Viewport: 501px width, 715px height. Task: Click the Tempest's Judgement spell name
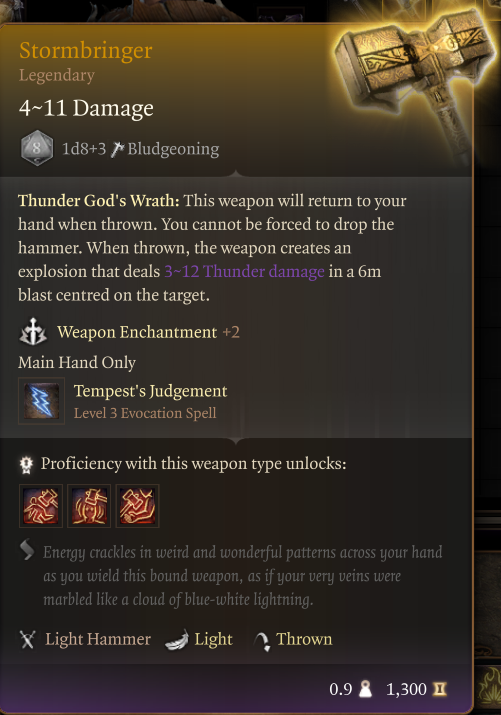[150, 391]
